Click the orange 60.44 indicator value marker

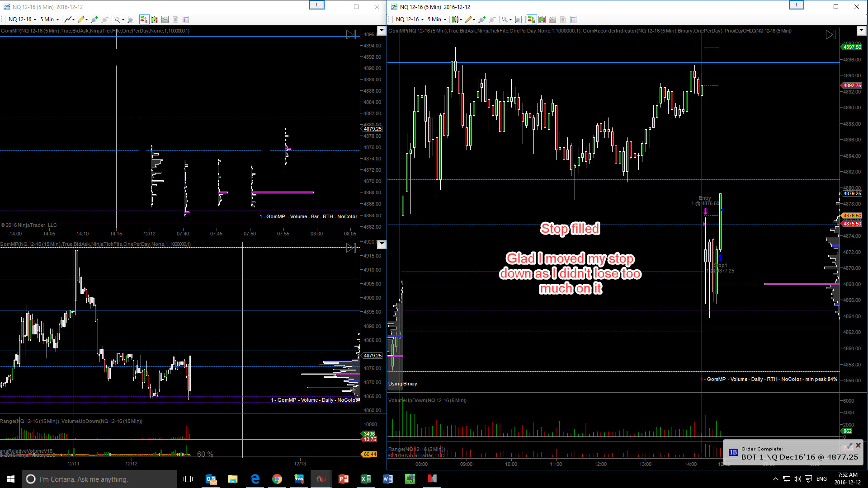pyautogui.click(x=369, y=454)
